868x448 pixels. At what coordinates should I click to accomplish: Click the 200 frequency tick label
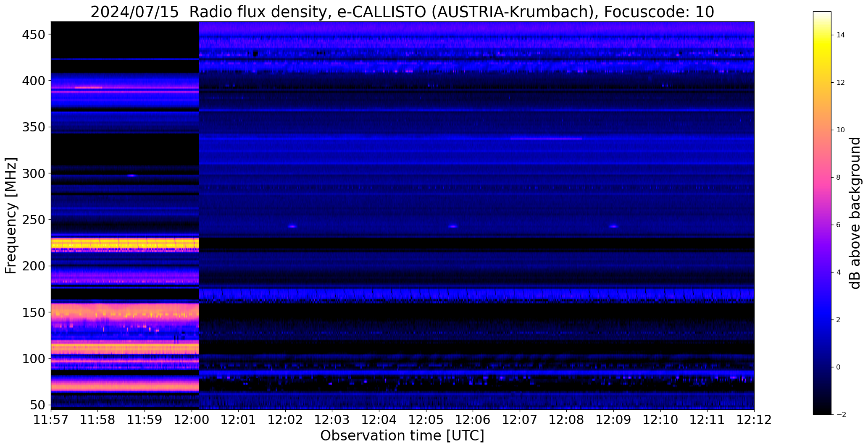33,266
